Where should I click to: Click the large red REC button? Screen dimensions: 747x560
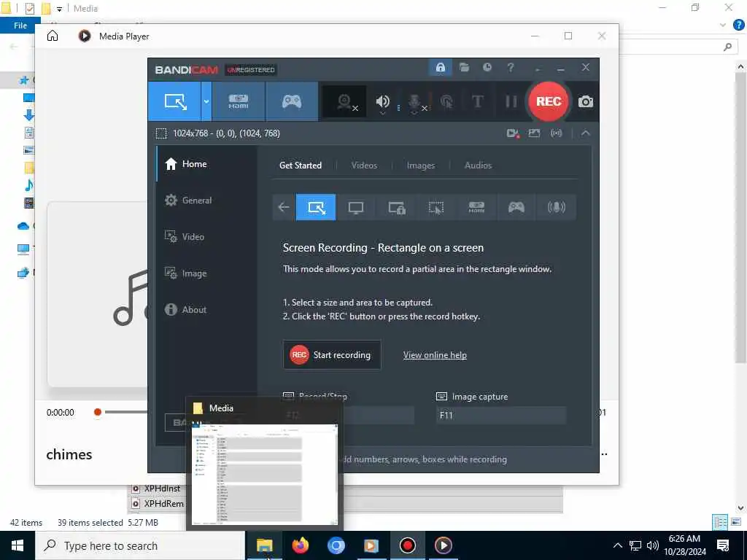point(549,101)
